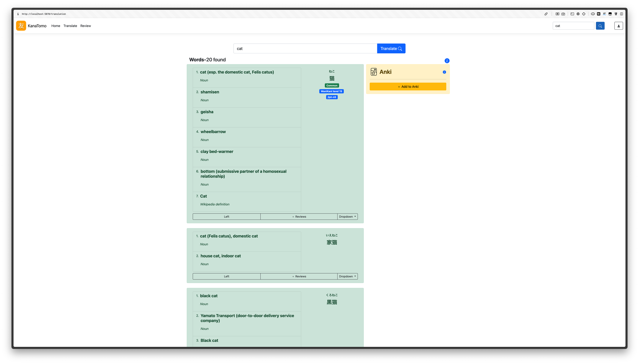Select the Review menu item
The image size is (639, 364).
click(85, 26)
